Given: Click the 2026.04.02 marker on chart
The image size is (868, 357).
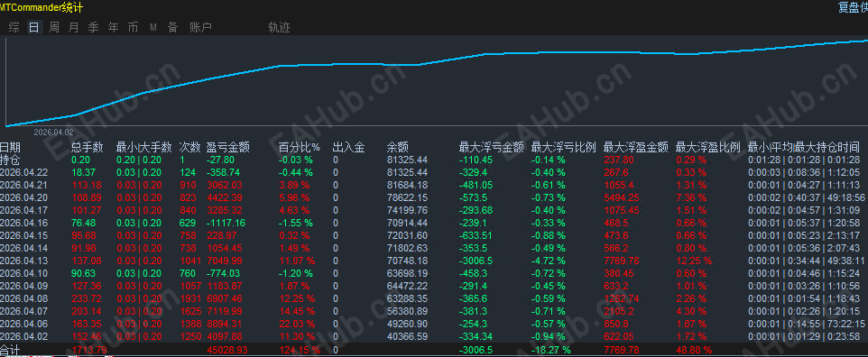Looking at the screenshot, I should 53,133.
